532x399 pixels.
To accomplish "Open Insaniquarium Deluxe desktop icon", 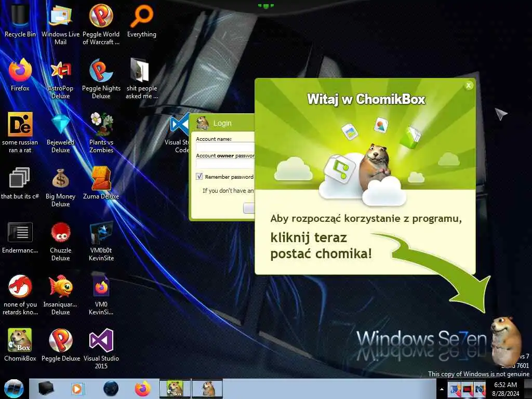I will pyautogui.click(x=60, y=295).
